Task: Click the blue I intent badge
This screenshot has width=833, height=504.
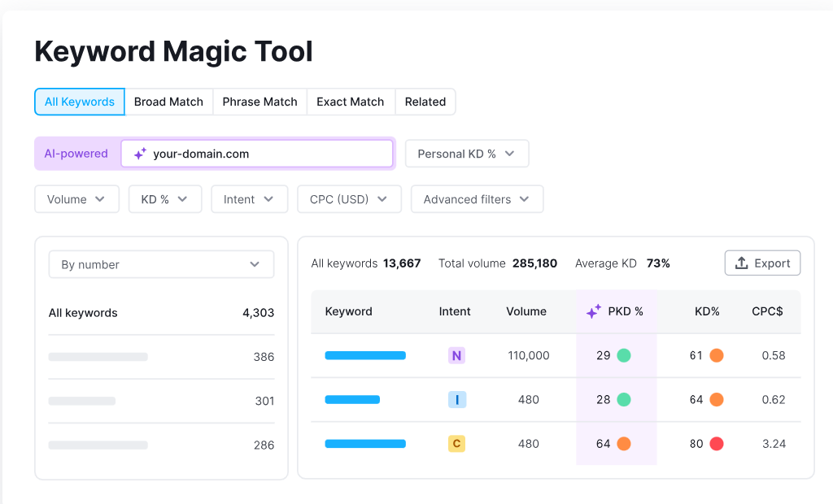Action: pos(456,399)
